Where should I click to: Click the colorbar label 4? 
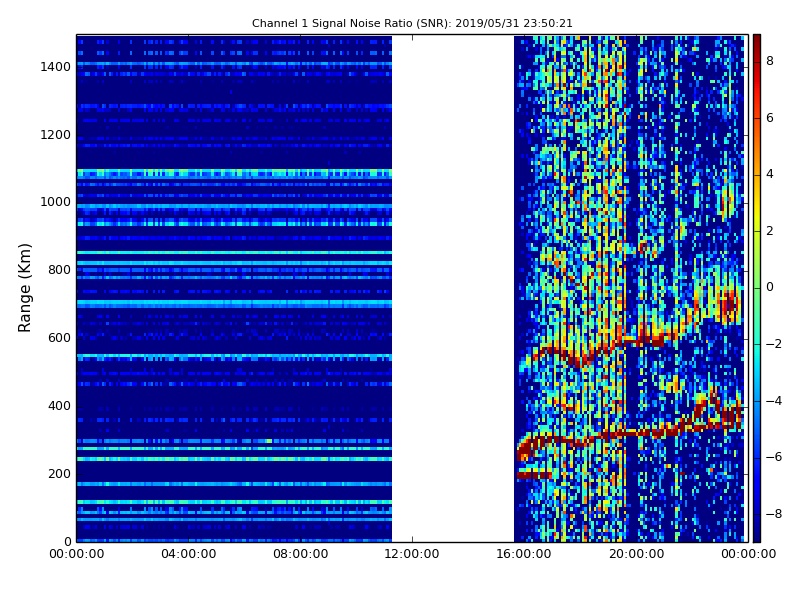coord(770,174)
